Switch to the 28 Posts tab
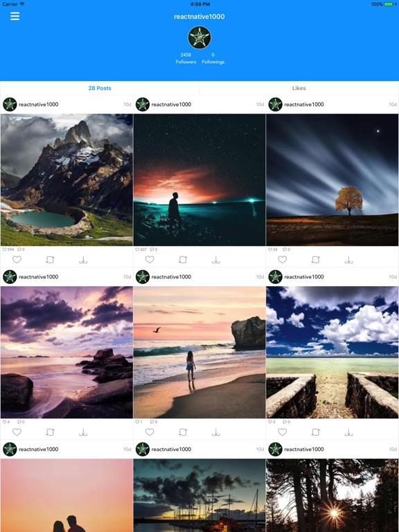399x532 pixels. pos(100,88)
